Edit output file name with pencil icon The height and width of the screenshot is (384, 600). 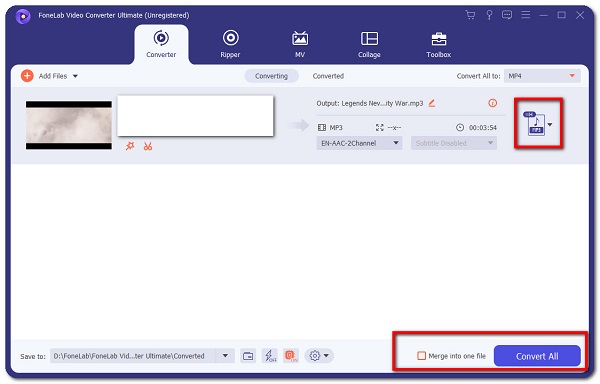pos(432,103)
